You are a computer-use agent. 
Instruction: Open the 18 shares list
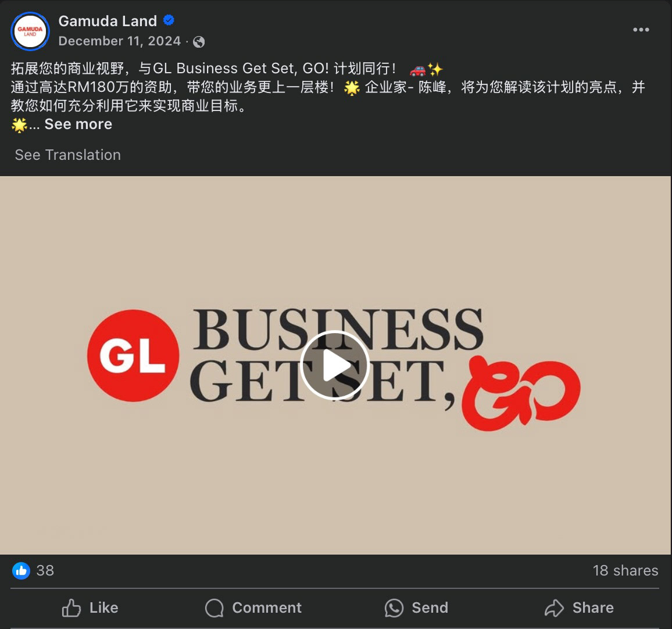click(625, 571)
